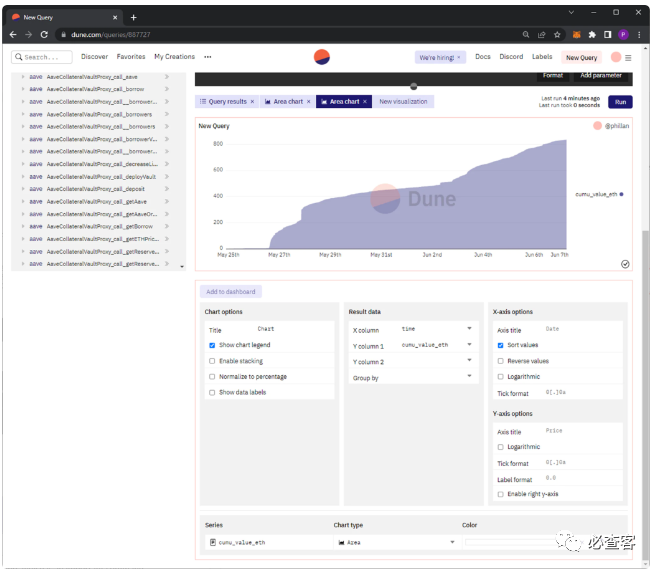Click the Format button
Image resolution: width=656 pixels, height=570 pixels.
553,76
